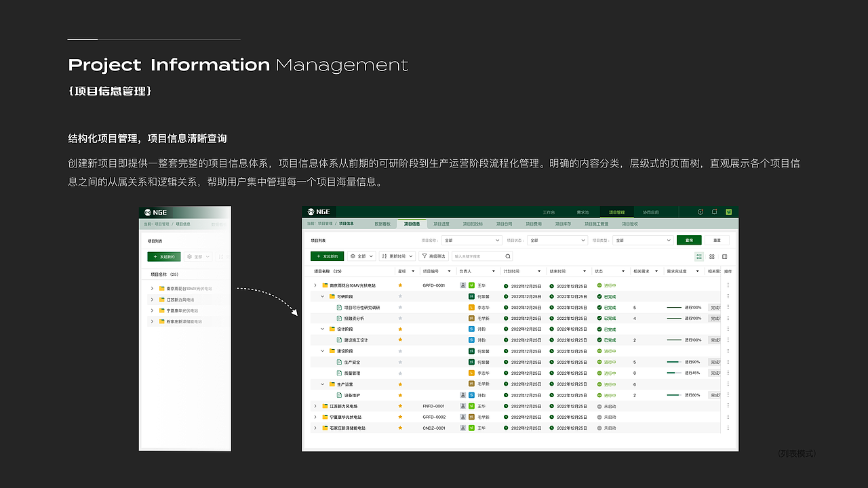Viewport: 868px width, 488px height.
Task: Open the 全部 layer dropdown in toolbar
Action: pos(361,256)
